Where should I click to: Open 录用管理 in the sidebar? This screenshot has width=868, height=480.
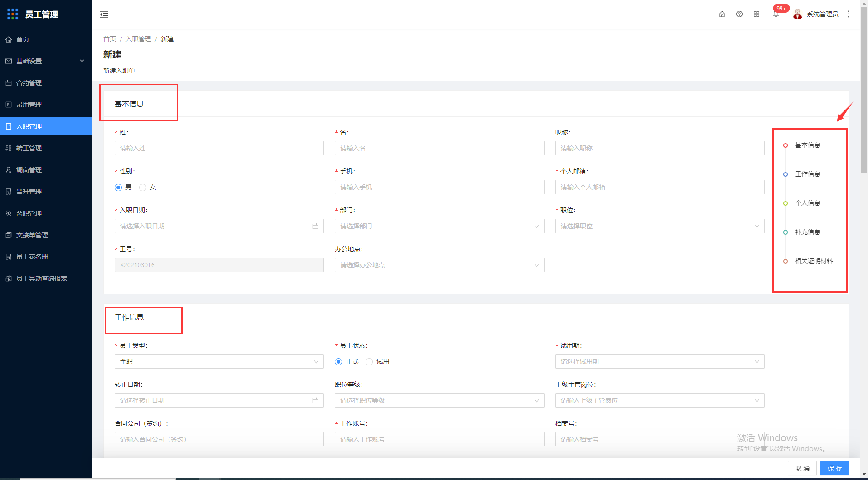tap(46, 105)
